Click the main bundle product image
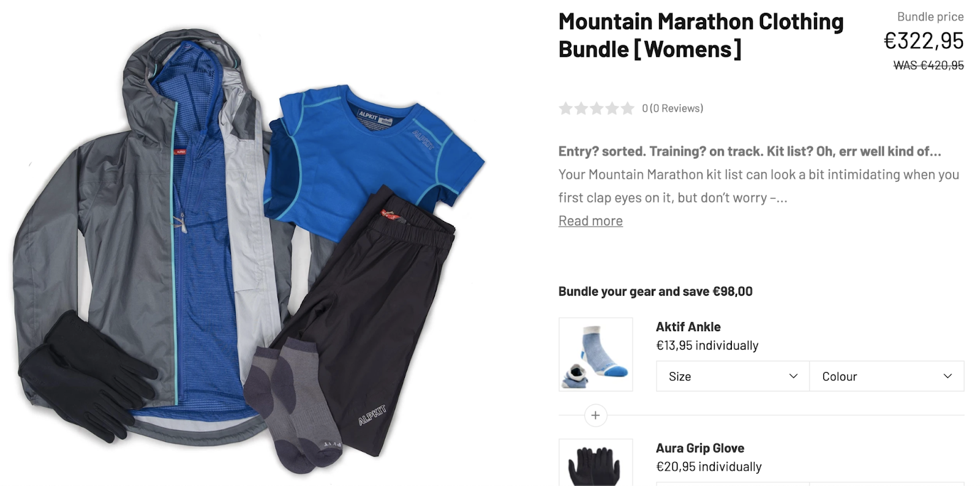The height and width of the screenshot is (486, 980). pos(250,251)
